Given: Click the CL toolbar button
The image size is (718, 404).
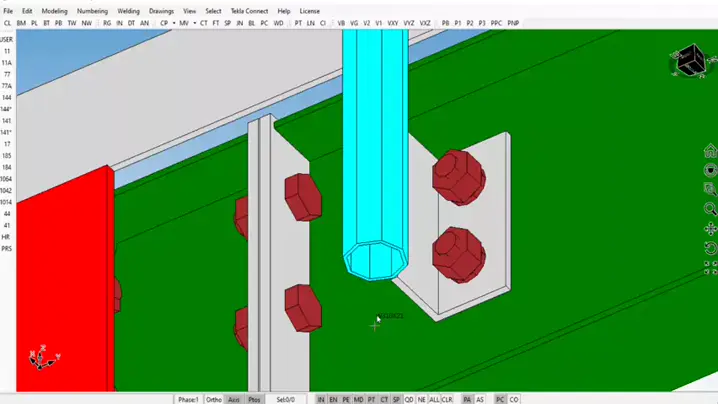Looking at the screenshot, I should [x=8, y=22].
